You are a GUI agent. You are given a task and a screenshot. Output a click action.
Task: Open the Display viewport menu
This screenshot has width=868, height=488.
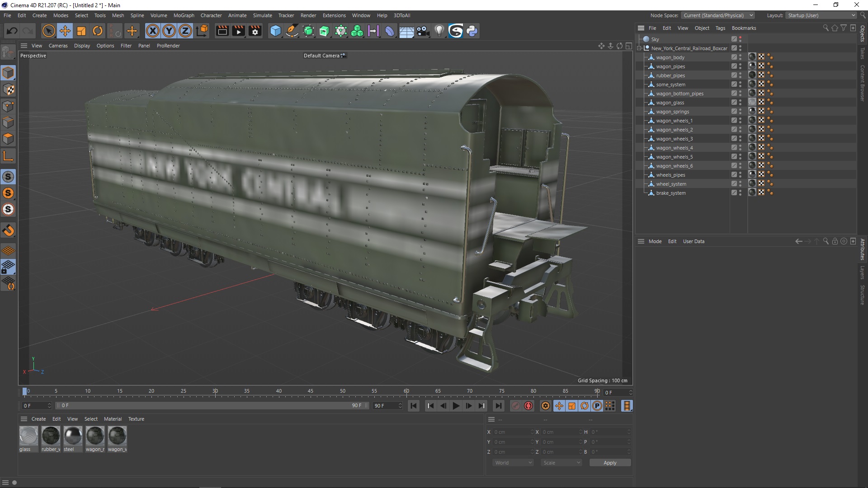coord(82,46)
